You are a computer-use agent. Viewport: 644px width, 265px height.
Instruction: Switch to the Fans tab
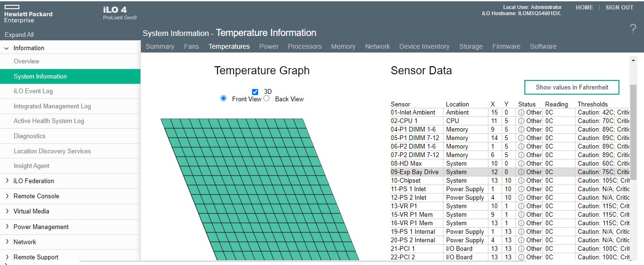191,46
